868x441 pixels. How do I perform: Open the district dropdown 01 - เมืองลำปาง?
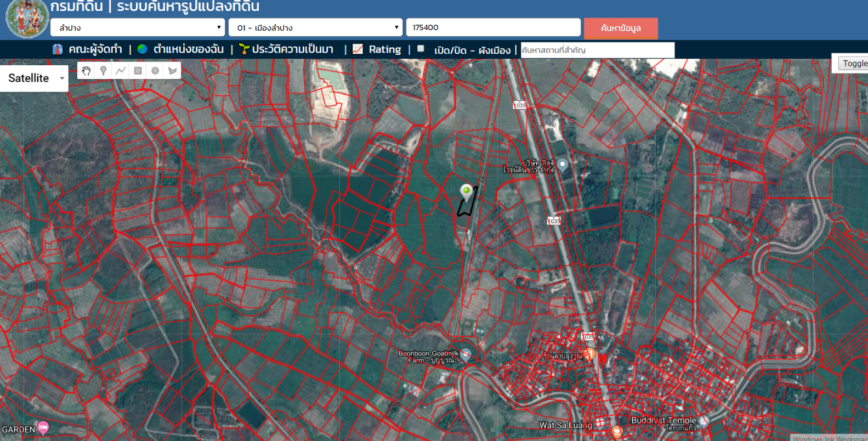coord(315,27)
